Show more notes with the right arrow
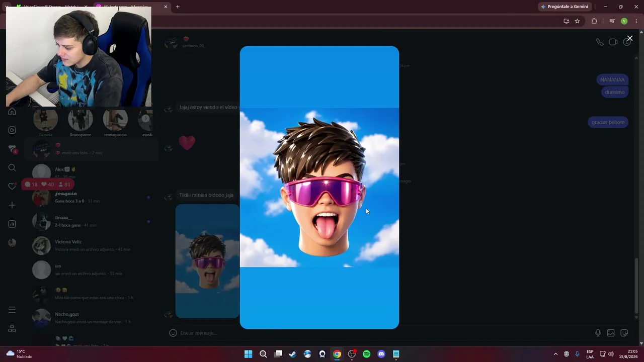 click(145, 119)
